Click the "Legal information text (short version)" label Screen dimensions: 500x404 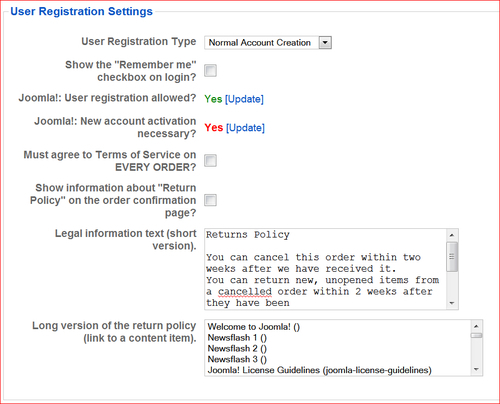point(125,239)
